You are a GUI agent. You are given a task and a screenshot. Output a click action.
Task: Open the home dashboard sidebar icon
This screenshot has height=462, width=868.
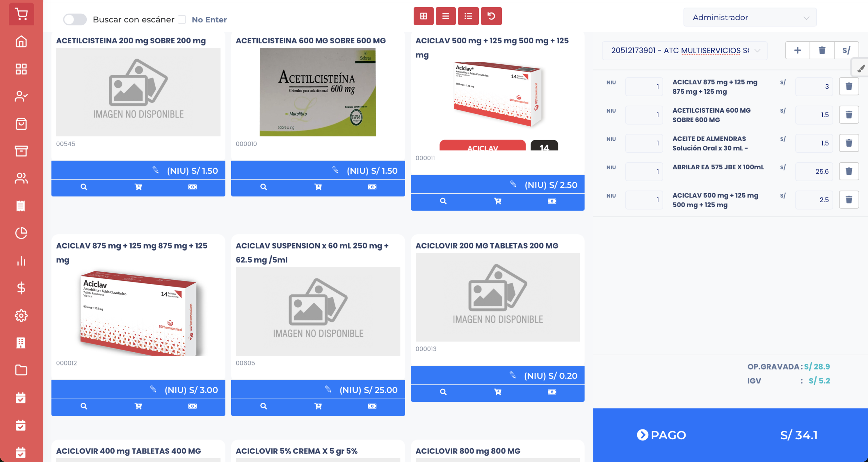(21, 42)
